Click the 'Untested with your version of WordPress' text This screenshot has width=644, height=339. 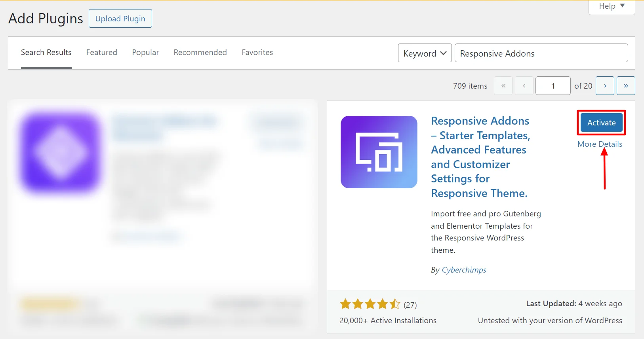click(550, 321)
